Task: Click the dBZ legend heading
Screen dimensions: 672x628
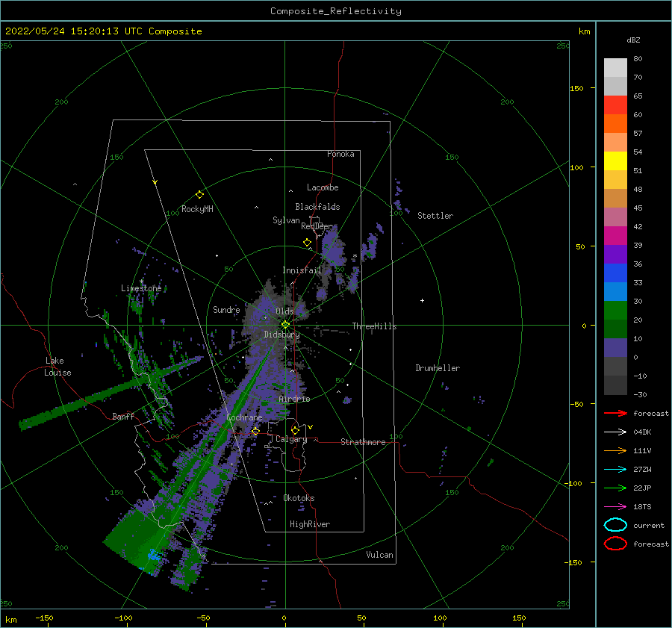Action: pyautogui.click(x=633, y=40)
